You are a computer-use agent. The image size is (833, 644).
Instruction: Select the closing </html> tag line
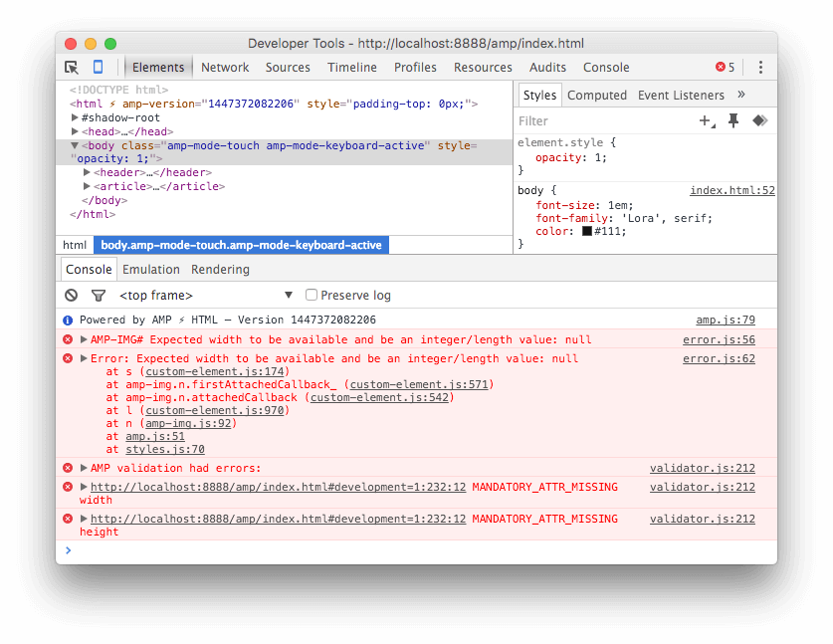[x=93, y=214]
